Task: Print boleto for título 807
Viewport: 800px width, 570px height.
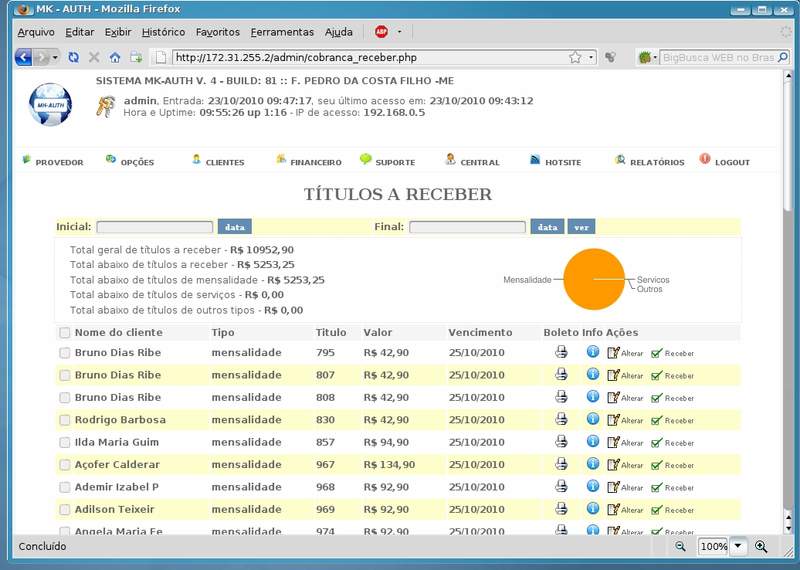Action: (x=561, y=374)
